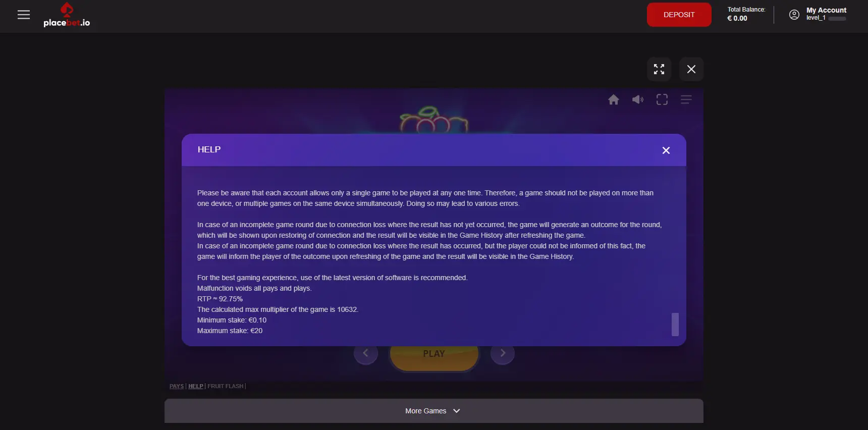The image size is (868, 430).
Task: Click the HELP dialog scrollbar thumb
Action: pos(675,325)
